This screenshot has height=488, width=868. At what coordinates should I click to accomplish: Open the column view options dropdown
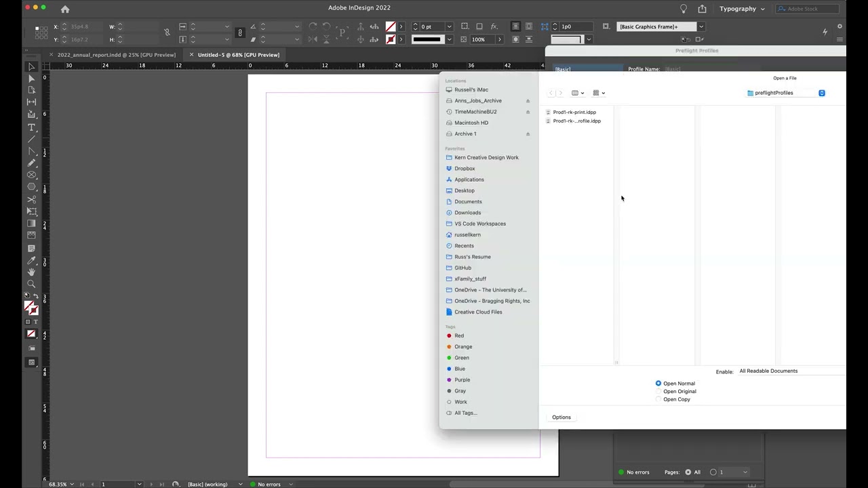click(x=578, y=93)
